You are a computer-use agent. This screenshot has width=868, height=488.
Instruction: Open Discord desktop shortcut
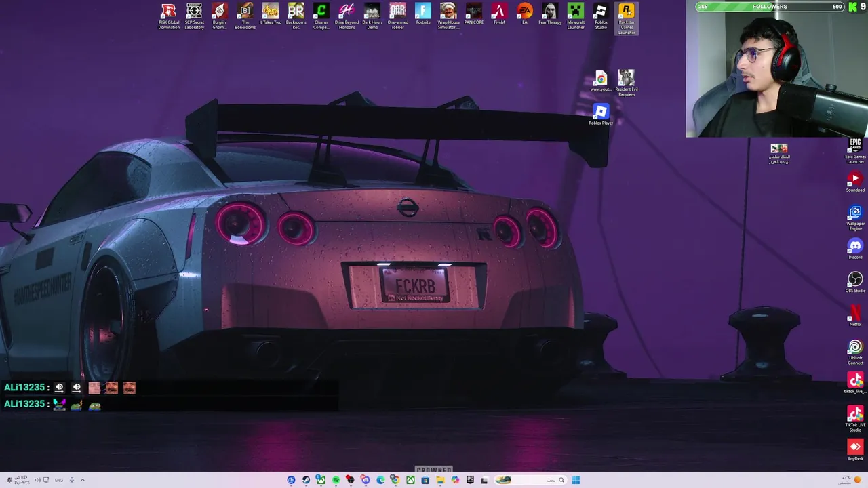click(855, 249)
